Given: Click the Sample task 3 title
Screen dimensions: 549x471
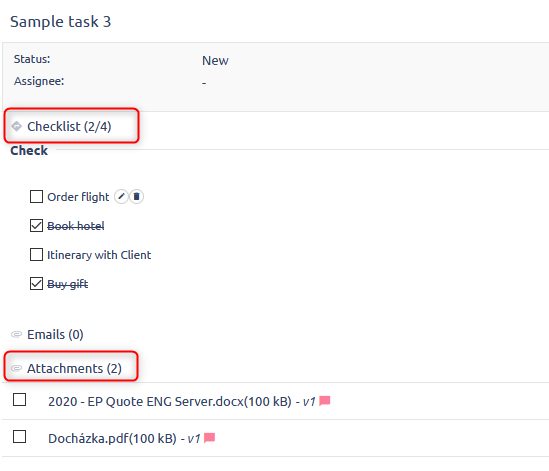Looking at the screenshot, I should tap(61, 22).
